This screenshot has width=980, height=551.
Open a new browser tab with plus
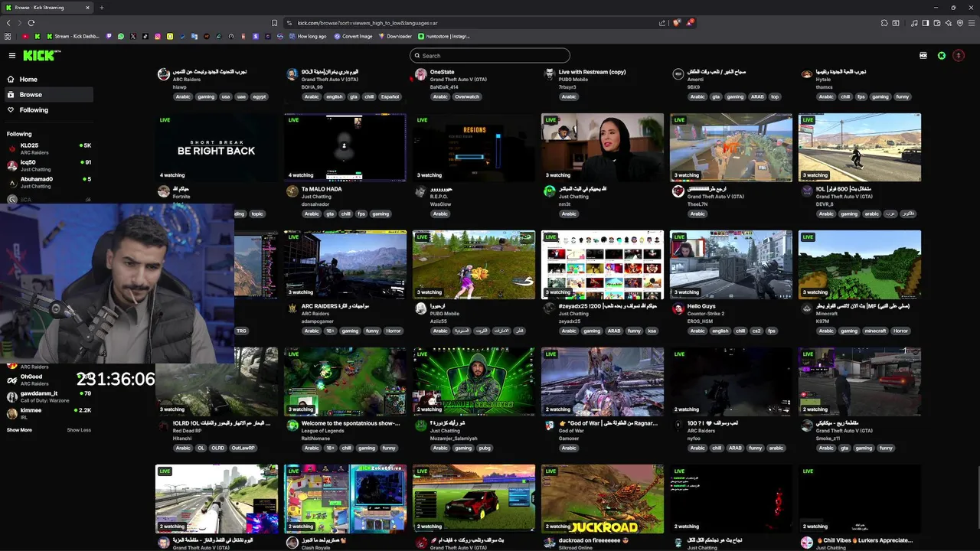pyautogui.click(x=101, y=8)
